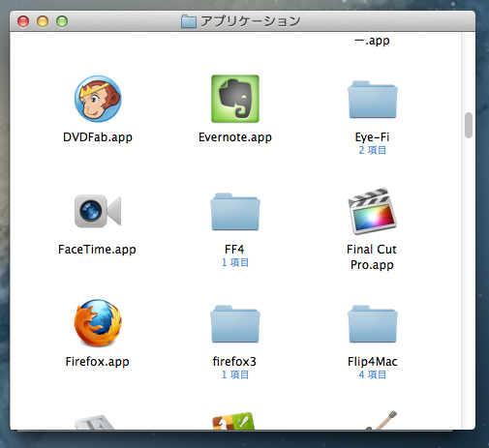Click the Final Cut Pro.app name label
The width and height of the screenshot is (489, 448).
coord(372,257)
